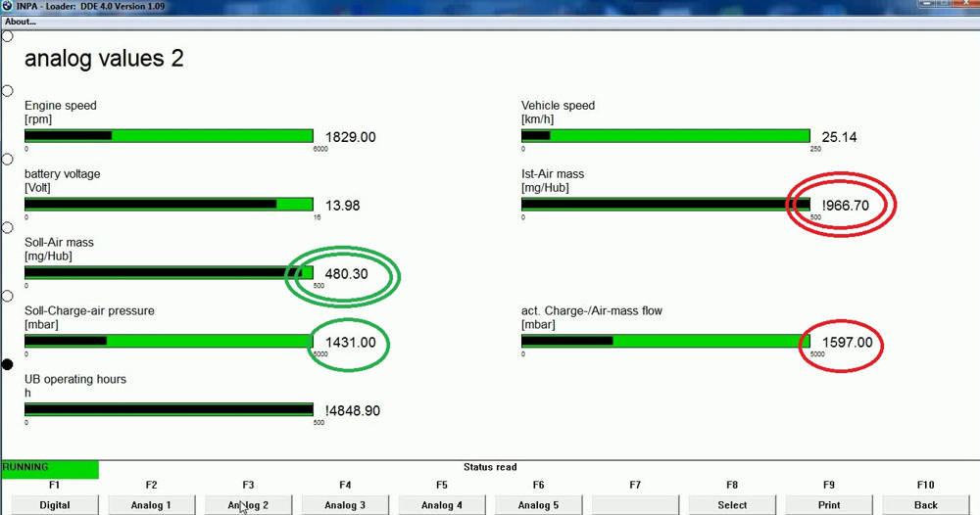
Task: Select the radio button beside battery voltage
Action: (8, 159)
